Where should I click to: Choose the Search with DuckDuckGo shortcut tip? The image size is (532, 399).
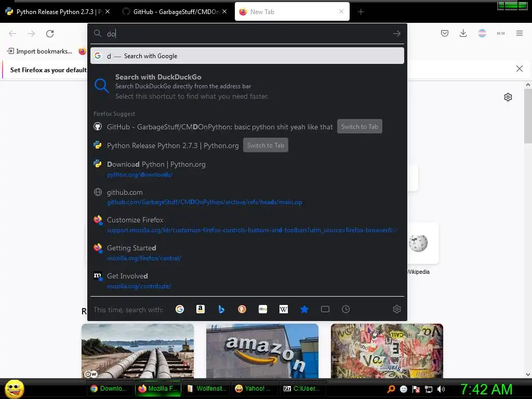click(247, 86)
